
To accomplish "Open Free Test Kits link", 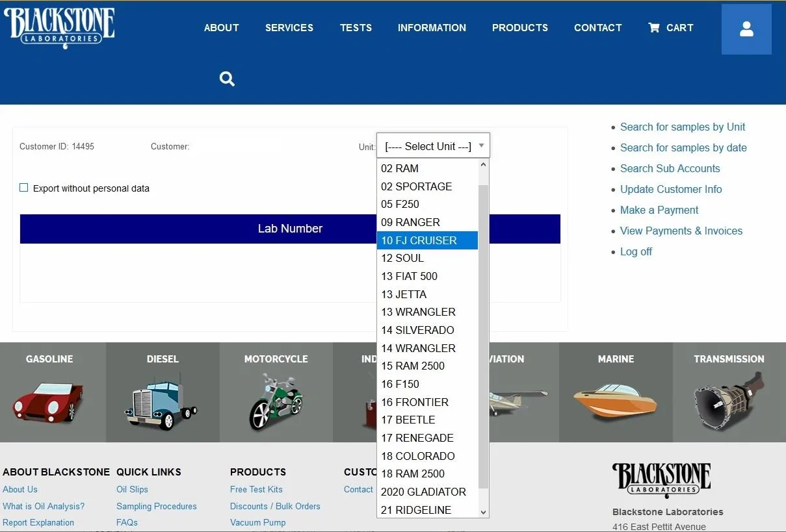I will 256,489.
